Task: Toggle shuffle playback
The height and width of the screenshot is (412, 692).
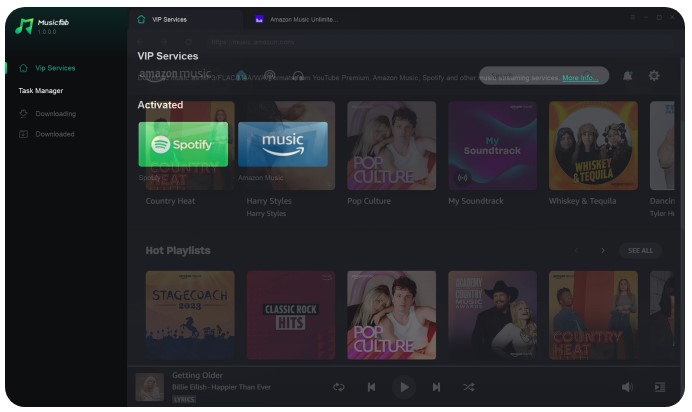Action: (469, 387)
